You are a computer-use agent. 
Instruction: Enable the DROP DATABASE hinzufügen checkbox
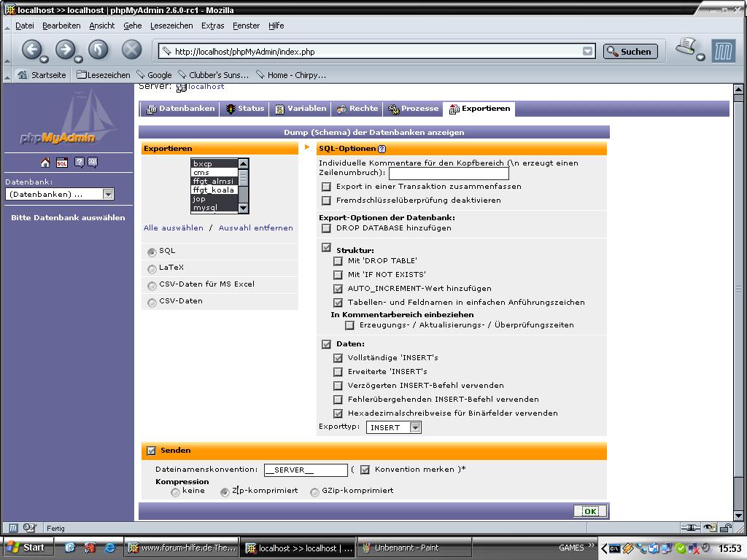326,228
